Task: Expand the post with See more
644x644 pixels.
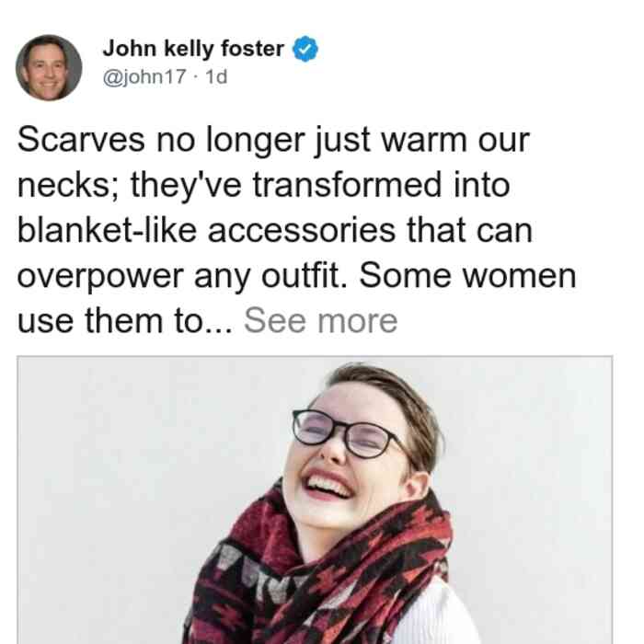Action: pyautogui.click(x=321, y=321)
